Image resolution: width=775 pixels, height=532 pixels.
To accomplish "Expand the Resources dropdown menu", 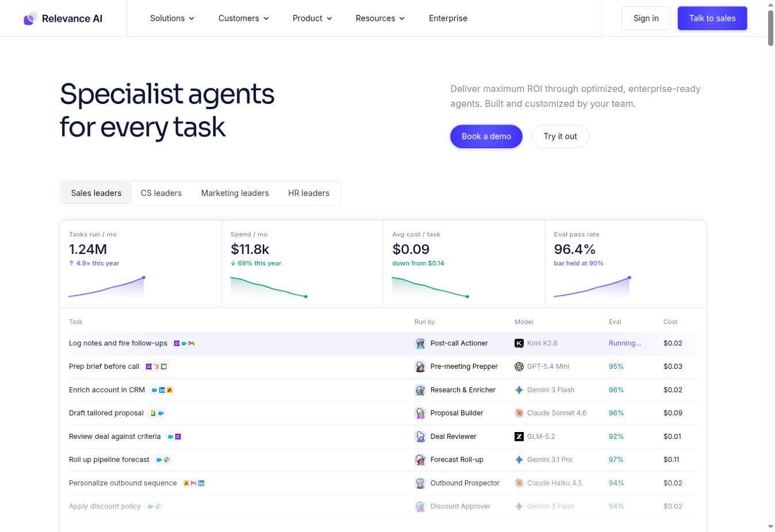I will (380, 18).
